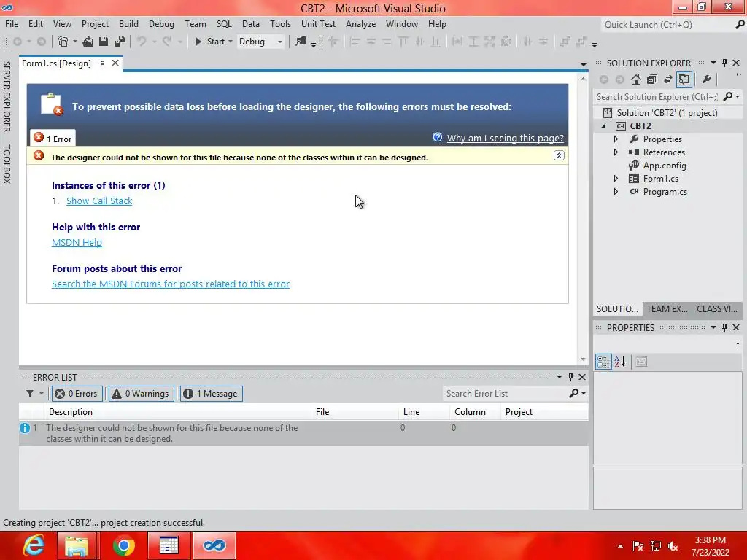Collapse the CBT2 project node
Viewport: 747px width, 560px height.
pyautogui.click(x=603, y=126)
